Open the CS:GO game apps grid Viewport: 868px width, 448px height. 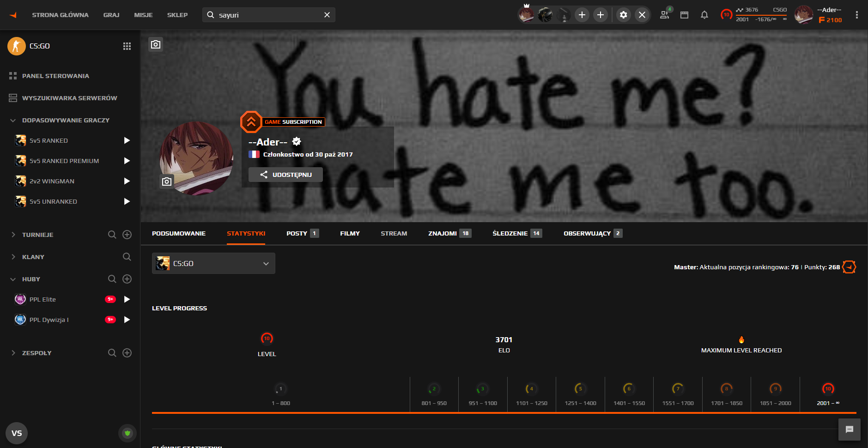tap(127, 46)
